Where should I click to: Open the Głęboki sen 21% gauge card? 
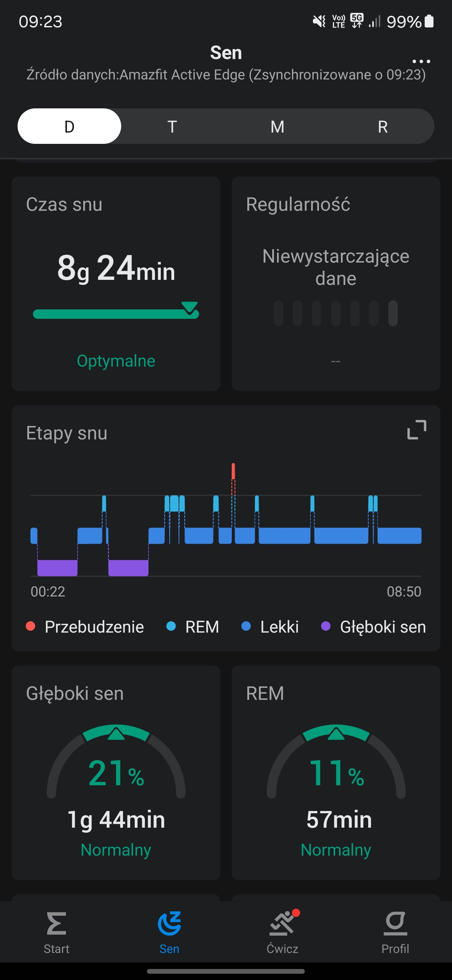click(116, 772)
